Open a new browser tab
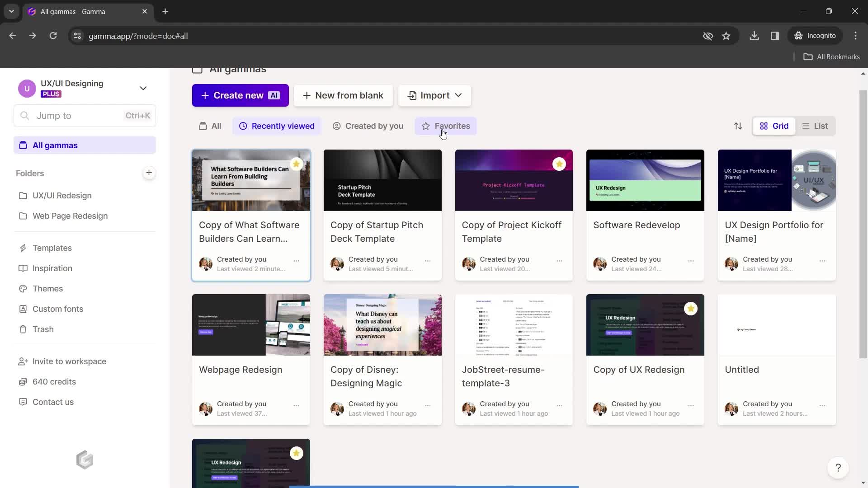The width and height of the screenshot is (868, 488). [165, 11]
